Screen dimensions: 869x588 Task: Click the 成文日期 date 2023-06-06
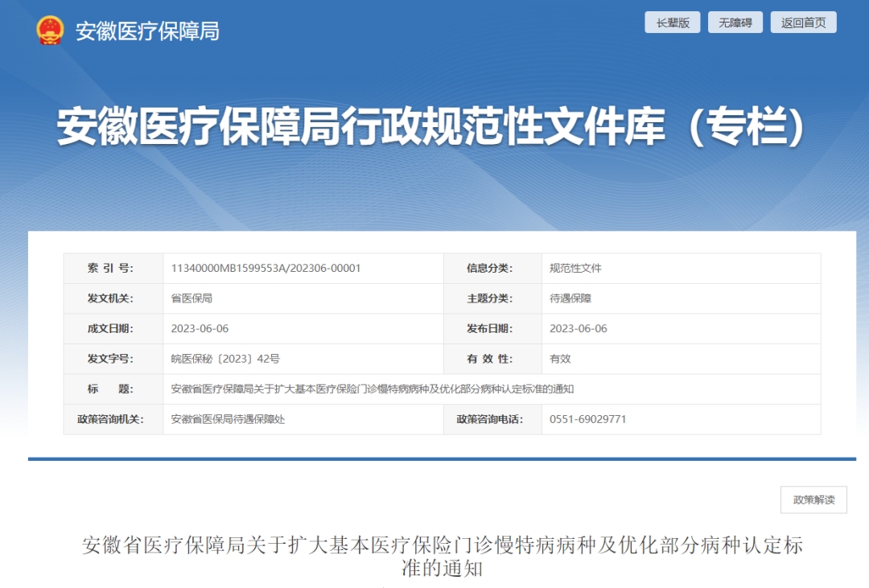click(200, 328)
